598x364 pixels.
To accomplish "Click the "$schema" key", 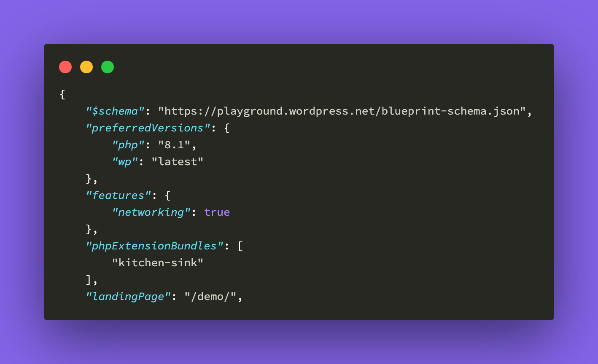I will point(115,111).
